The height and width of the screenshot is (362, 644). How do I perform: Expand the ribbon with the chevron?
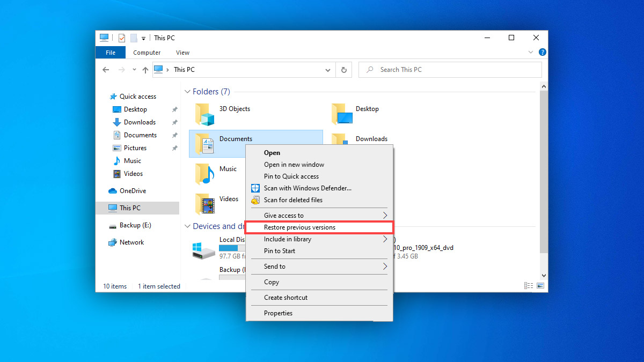[531, 53]
